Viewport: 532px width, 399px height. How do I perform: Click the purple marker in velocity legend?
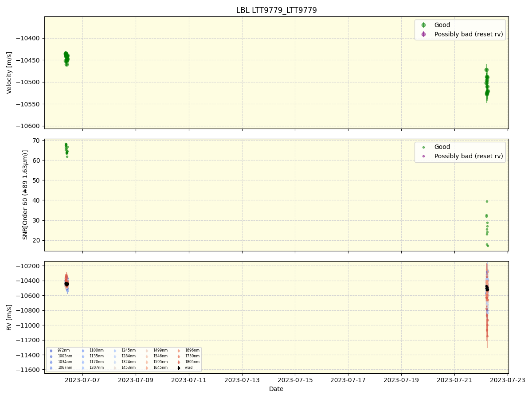[x=423, y=34]
